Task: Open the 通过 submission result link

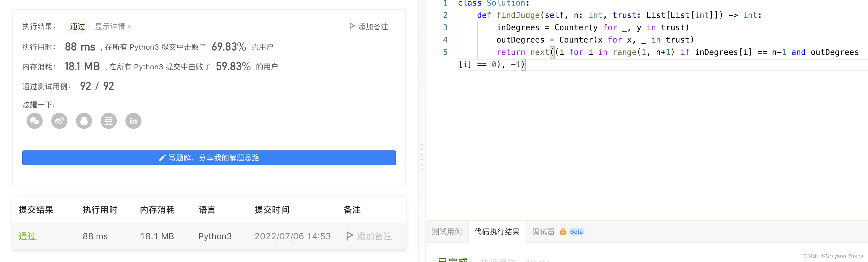Action: [27, 236]
